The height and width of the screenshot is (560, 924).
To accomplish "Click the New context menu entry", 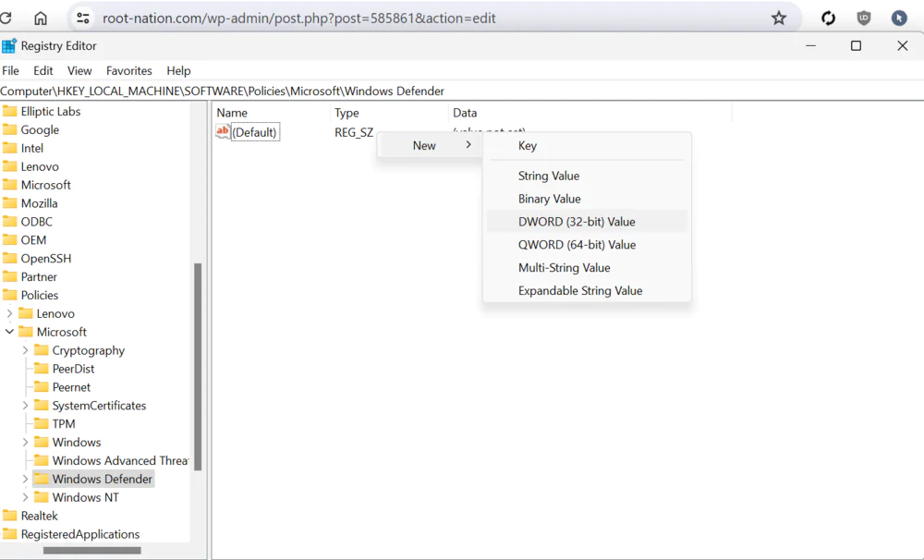I will tap(430, 145).
